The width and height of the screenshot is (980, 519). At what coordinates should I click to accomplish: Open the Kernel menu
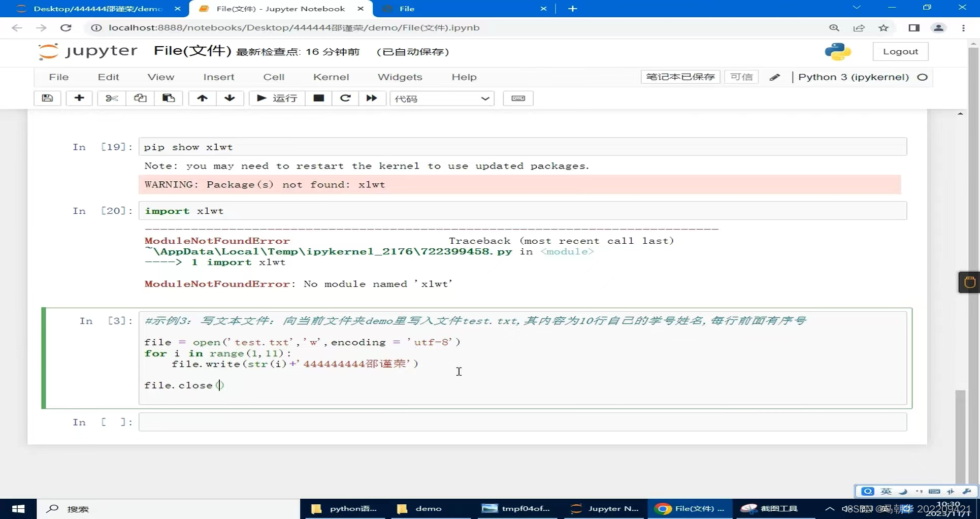pyautogui.click(x=331, y=77)
